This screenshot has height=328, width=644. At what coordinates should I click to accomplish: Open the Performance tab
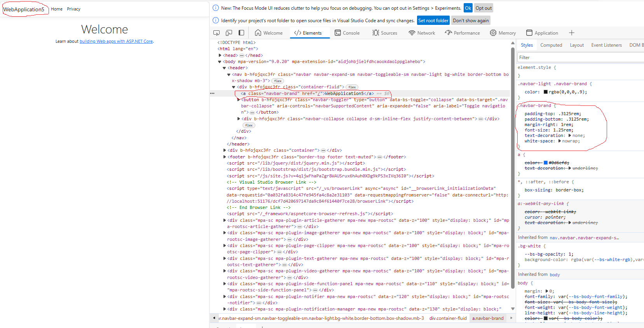462,33
